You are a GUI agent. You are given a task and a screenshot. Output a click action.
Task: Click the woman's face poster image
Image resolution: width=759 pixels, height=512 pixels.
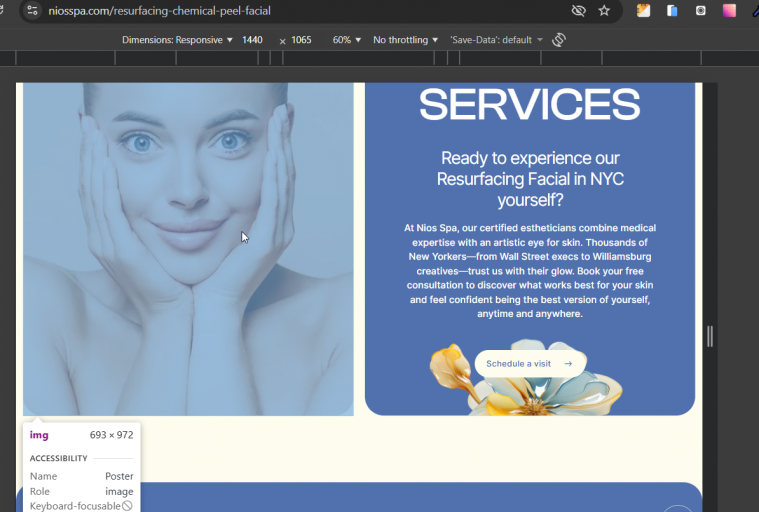pyautogui.click(x=188, y=249)
